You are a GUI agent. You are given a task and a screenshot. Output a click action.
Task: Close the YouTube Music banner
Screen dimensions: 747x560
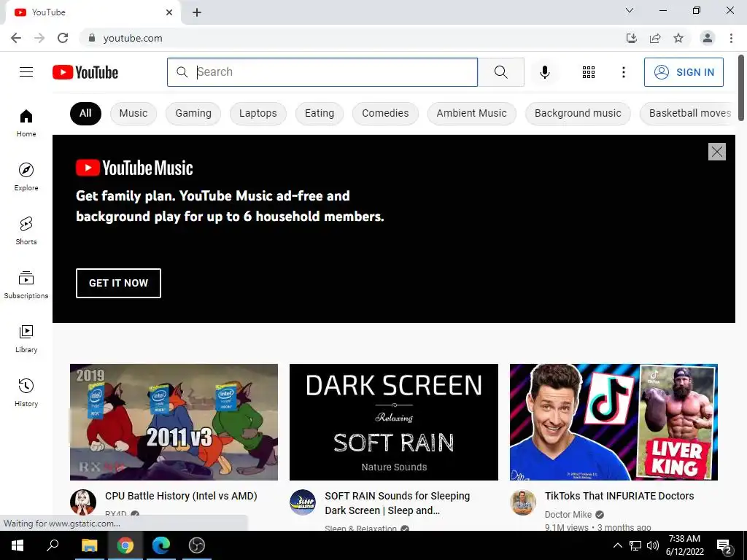point(716,152)
